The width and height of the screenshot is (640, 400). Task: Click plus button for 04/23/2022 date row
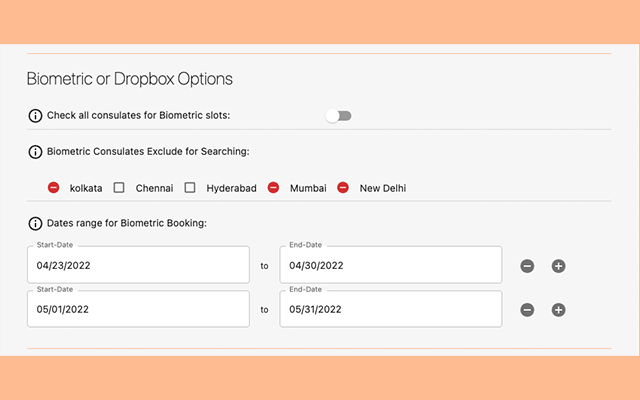[559, 266]
